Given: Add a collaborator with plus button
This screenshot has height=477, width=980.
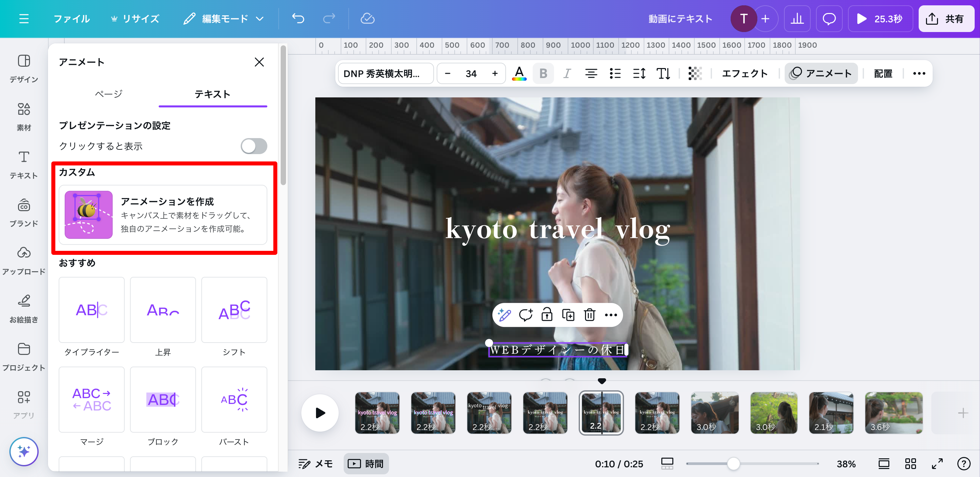Looking at the screenshot, I should click(x=765, y=19).
